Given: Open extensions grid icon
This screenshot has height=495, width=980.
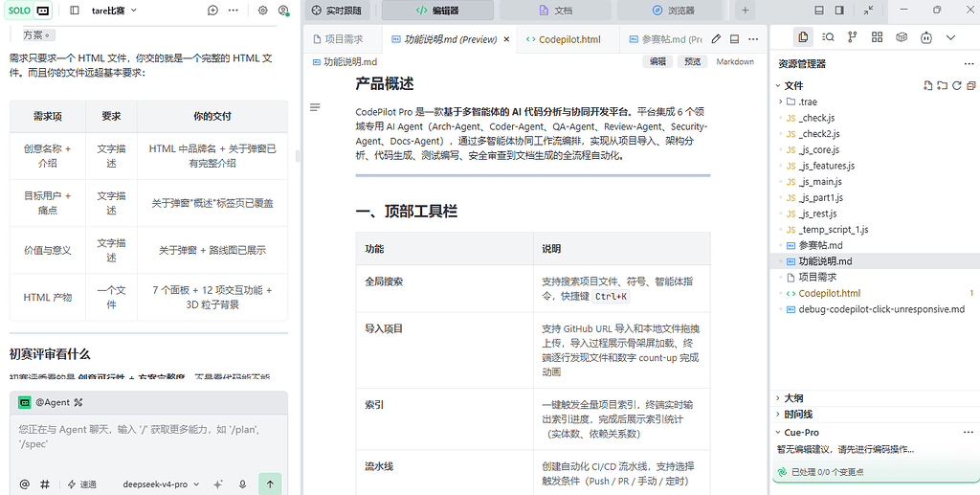Looking at the screenshot, I should click(x=877, y=37).
